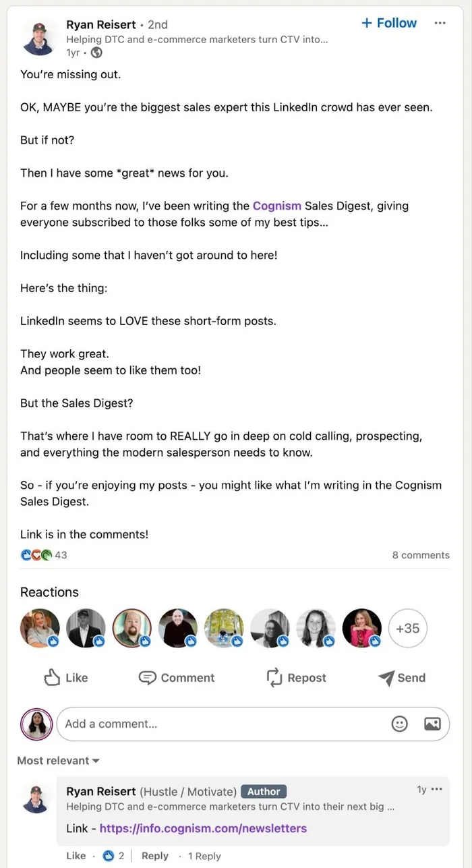Click the Repost arrows icon
Viewport: 472px width, 868px height.
pyautogui.click(x=274, y=678)
